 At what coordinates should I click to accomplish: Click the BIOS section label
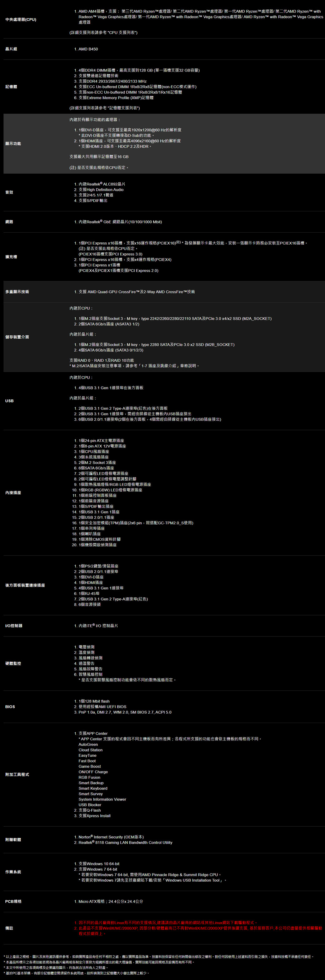pyautogui.click(x=10, y=707)
